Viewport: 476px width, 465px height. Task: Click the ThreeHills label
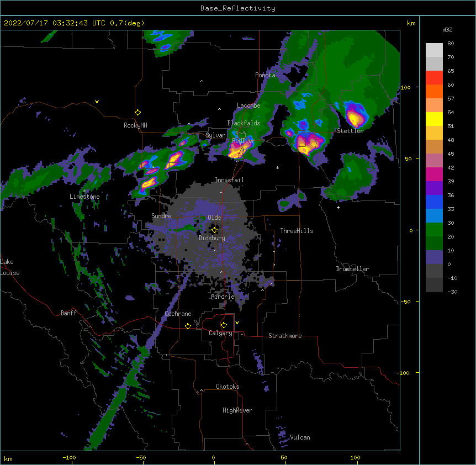coord(297,231)
